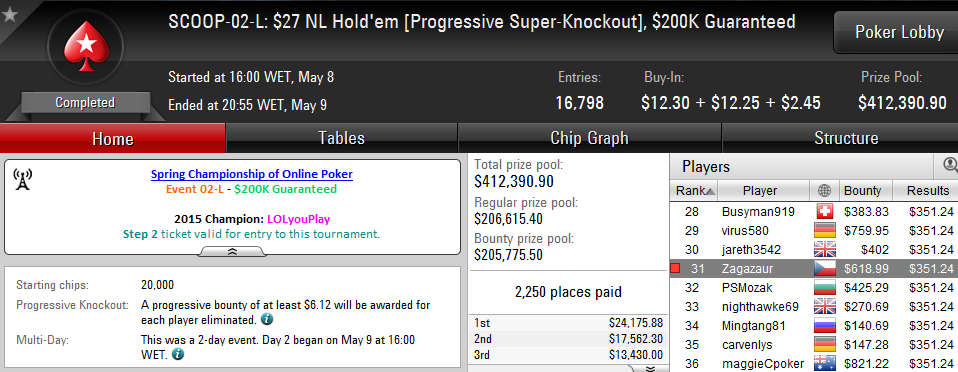Click the red marker beside Zagazaur row
This screenshot has width=958, height=372.
click(x=675, y=269)
